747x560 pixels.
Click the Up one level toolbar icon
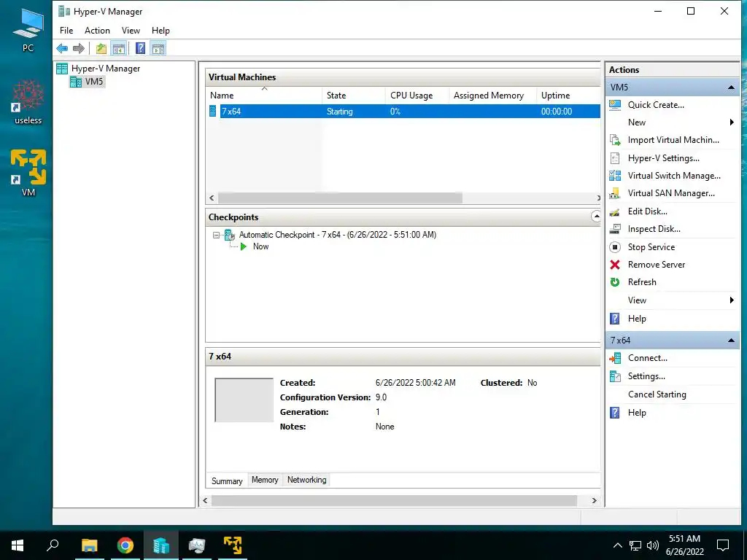101,48
